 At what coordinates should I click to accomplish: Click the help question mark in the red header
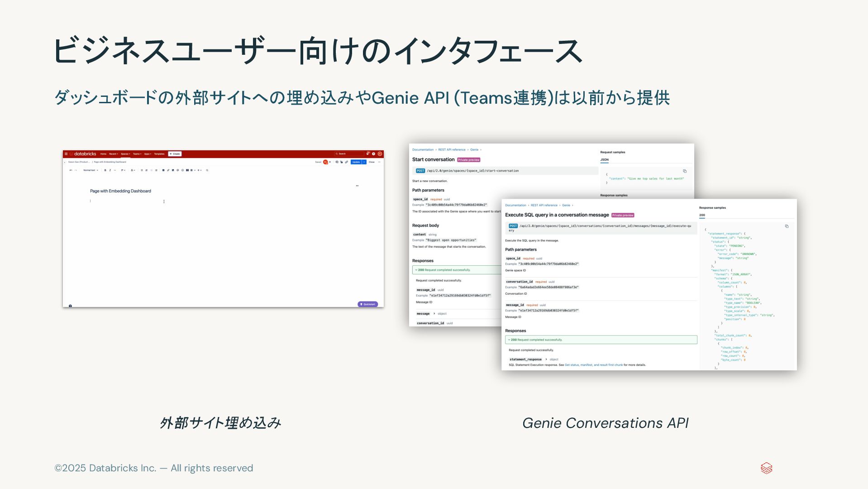point(373,154)
